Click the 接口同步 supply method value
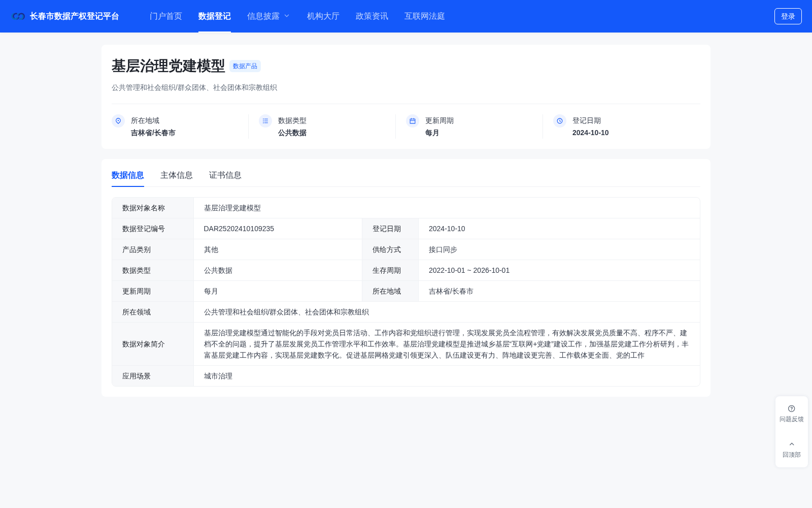Screen dimensions: 812x508 point(443,249)
